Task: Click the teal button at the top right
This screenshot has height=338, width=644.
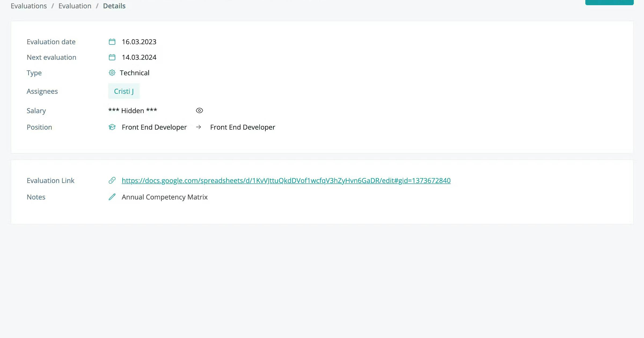Action: coord(609,2)
